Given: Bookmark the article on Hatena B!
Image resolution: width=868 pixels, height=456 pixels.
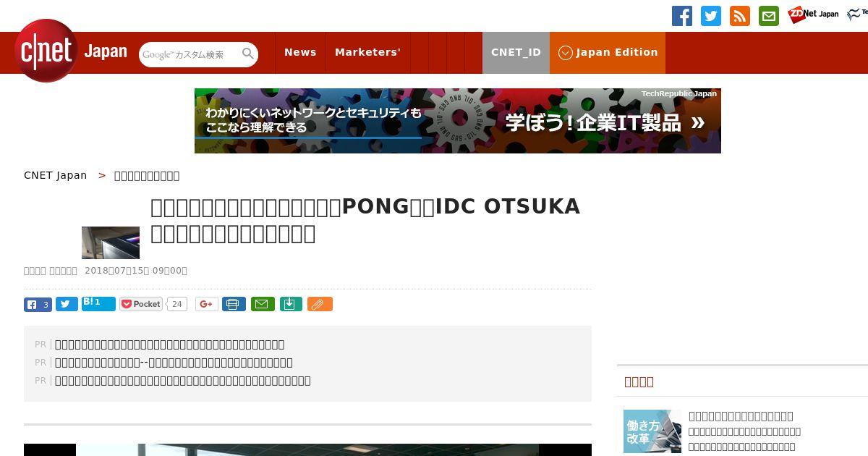Looking at the screenshot, I should 98,304.
